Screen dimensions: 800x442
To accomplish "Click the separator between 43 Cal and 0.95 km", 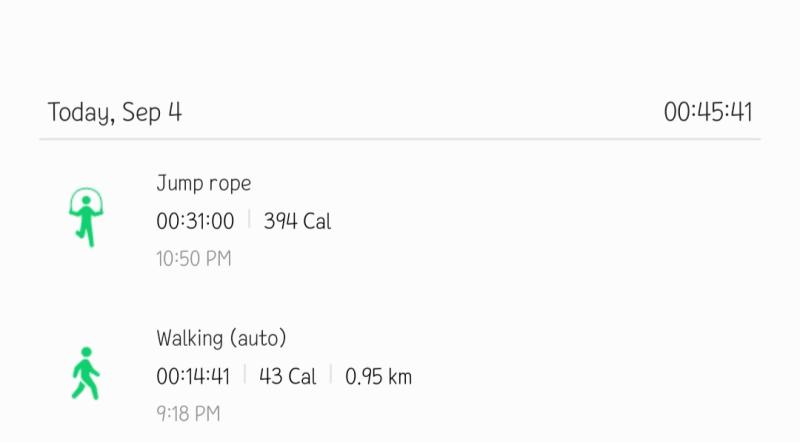I will pos(331,375).
